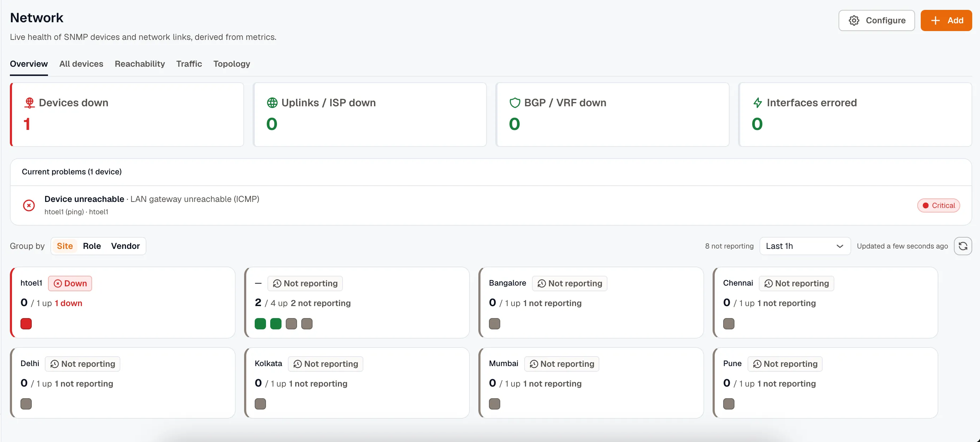Click the Devices down count 1

[x=26, y=124]
